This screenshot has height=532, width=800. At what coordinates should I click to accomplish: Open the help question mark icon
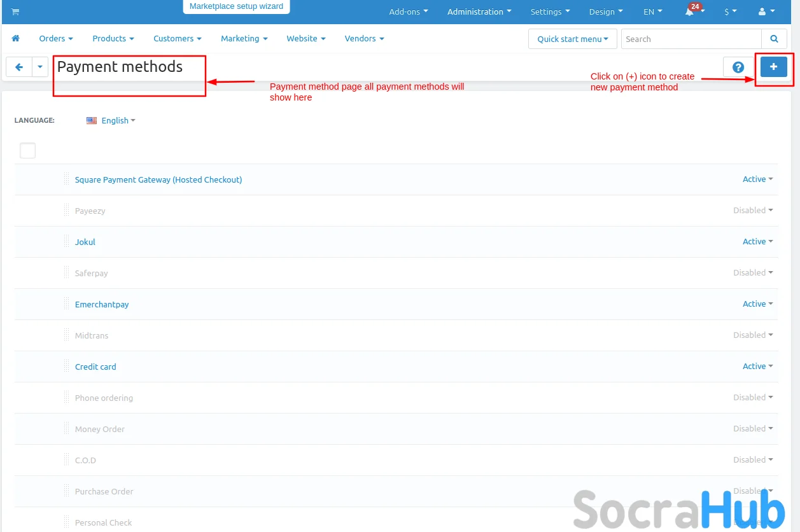(738, 67)
